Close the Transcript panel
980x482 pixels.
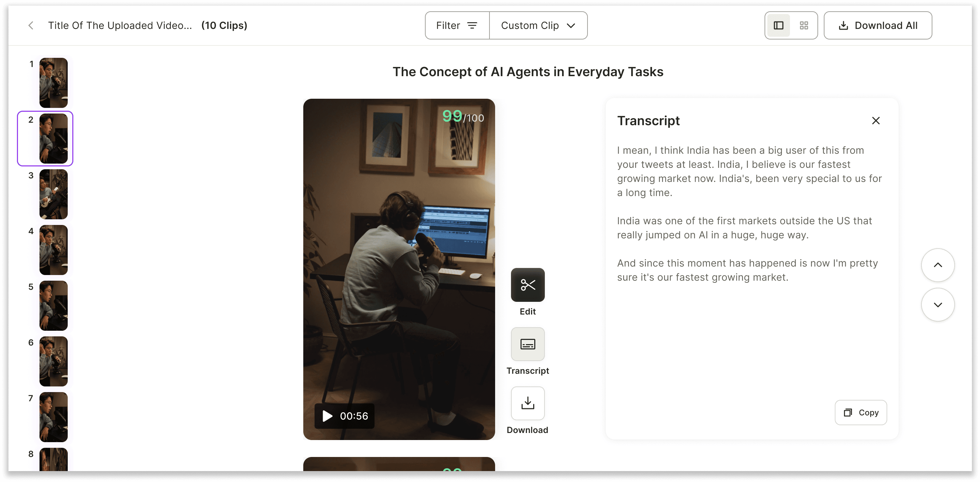[876, 121]
